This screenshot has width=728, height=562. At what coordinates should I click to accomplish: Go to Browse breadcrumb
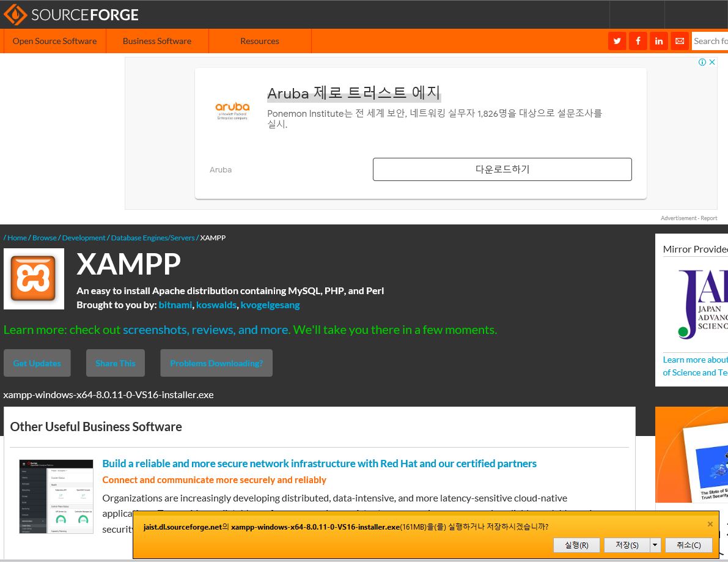click(x=45, y=238)
